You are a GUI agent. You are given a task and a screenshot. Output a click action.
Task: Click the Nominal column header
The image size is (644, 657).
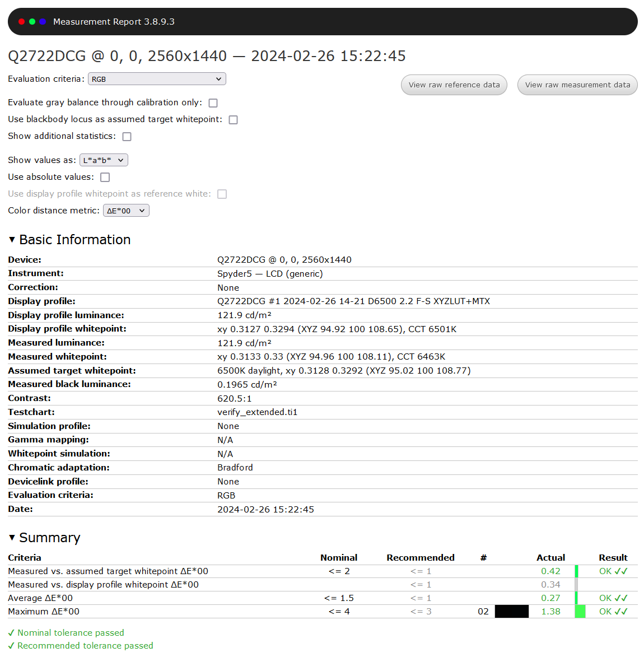pyautogui.click(x=339, y=558)
